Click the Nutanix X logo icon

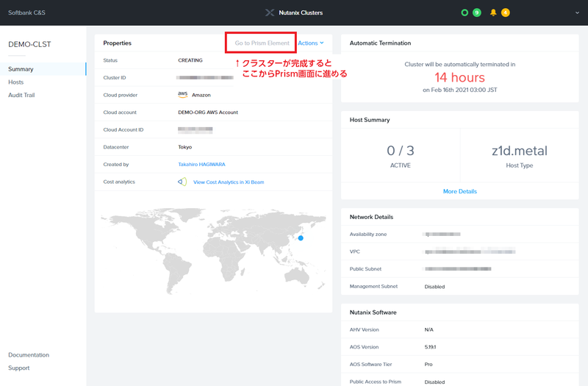tap(269, 12)
